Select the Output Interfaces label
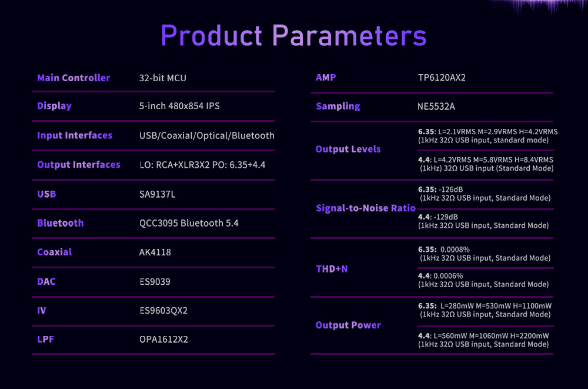 (x=79, y=164)
